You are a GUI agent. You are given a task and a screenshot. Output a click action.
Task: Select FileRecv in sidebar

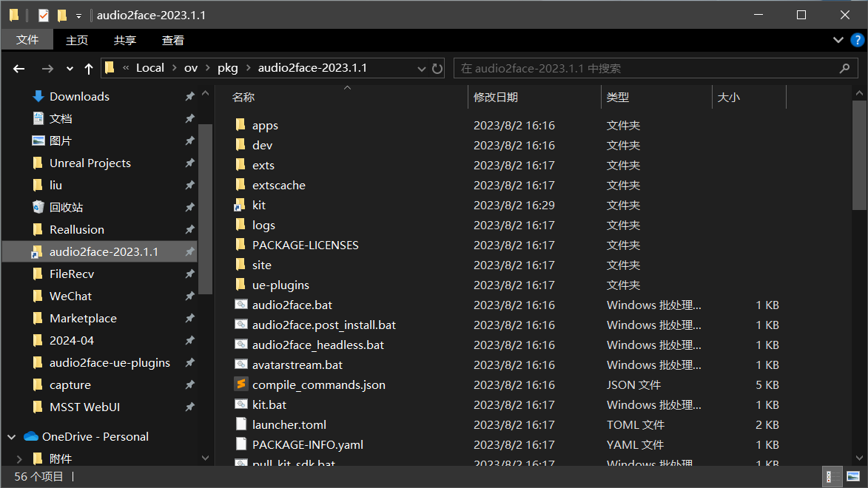(72, 274)
